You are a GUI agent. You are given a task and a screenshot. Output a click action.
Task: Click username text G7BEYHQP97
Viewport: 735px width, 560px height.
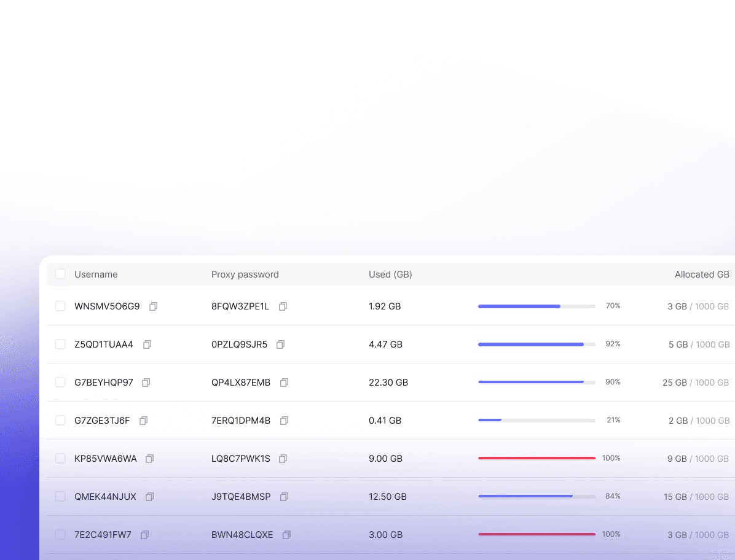(x=104, y=383)
